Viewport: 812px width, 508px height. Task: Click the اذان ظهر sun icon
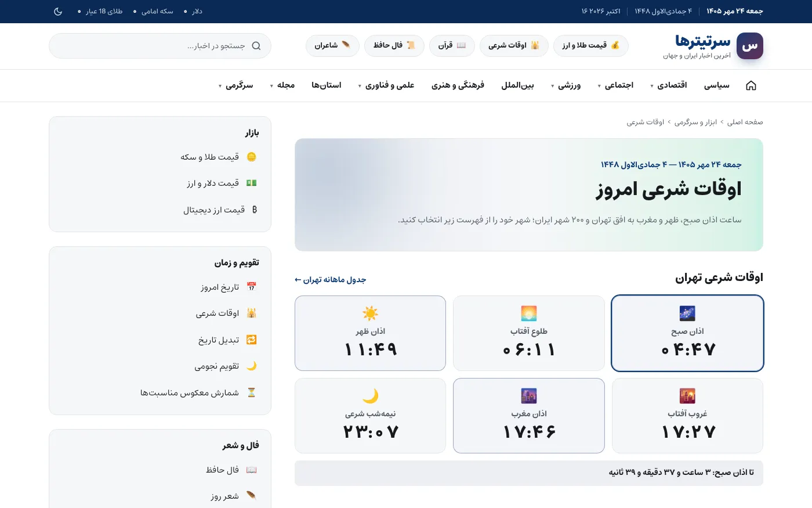pyautogui.click(x=370, y=314)
